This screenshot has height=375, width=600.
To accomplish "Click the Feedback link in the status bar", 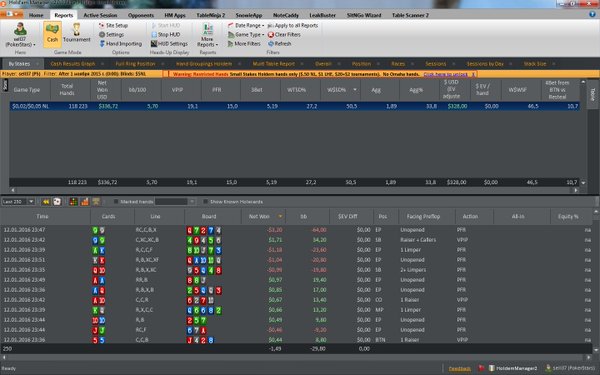I will (x=460, y=368).
